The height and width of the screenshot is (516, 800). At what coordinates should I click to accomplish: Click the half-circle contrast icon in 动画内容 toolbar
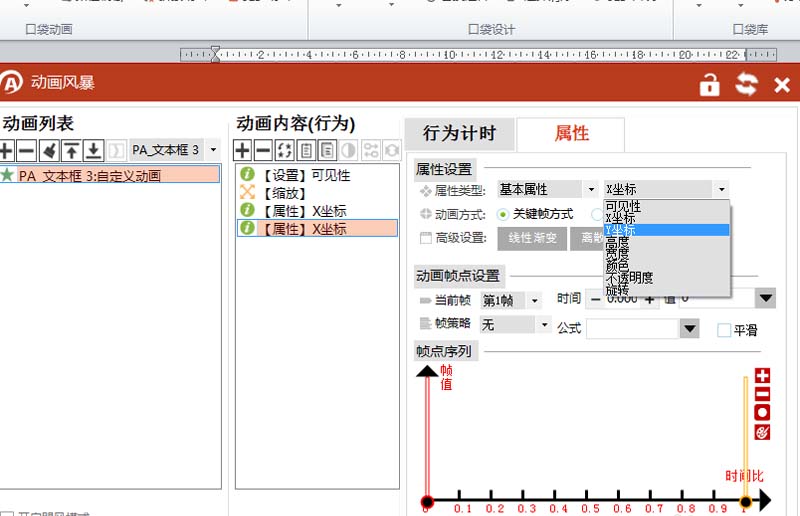348,151
